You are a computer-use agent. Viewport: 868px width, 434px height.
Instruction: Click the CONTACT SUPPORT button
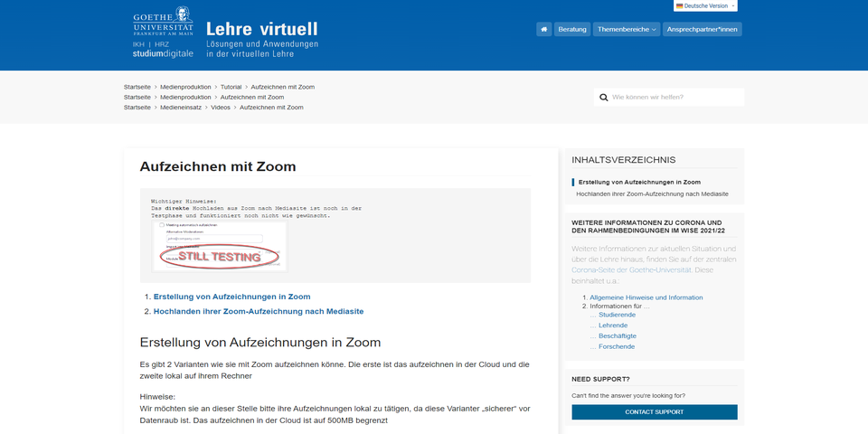655,412
